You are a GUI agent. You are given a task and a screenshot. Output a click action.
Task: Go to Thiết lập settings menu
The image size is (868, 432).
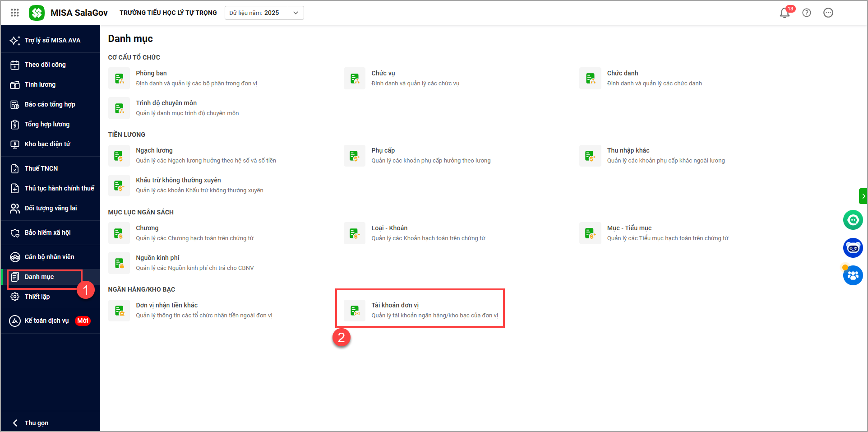(x=37, y=297)
